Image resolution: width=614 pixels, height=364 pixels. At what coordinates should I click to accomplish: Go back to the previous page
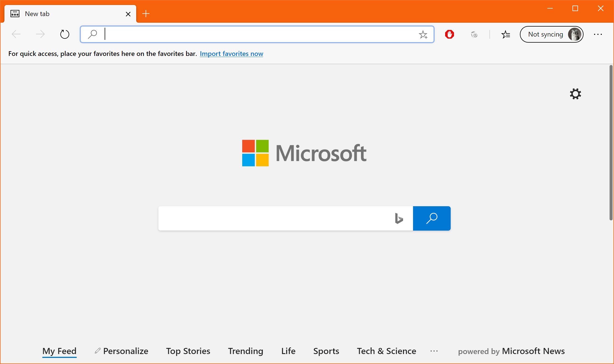coord(16,34)
